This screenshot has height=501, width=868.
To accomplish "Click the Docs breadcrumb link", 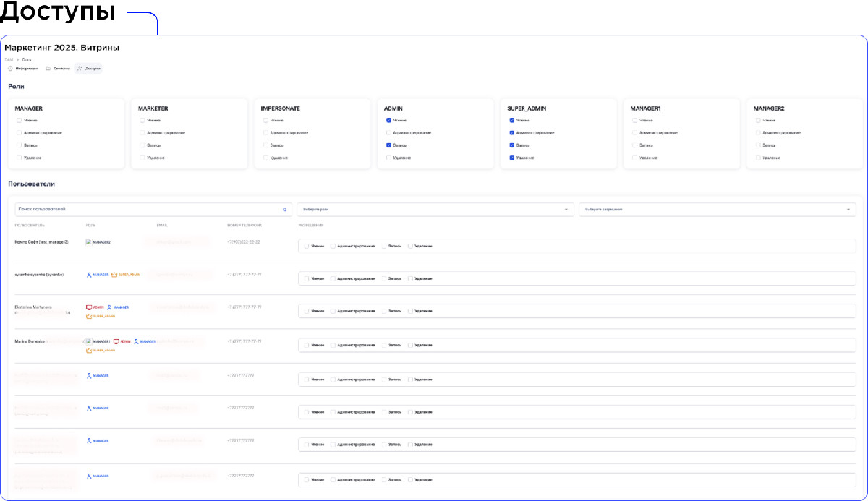I will coord(27,59).
